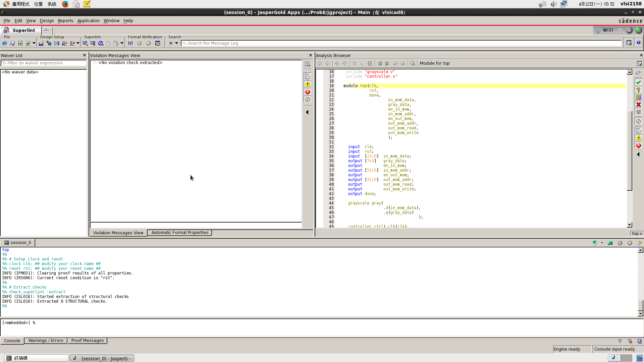Collapse Violation Messages sidebar with black arrow

(x=307, y=112)
